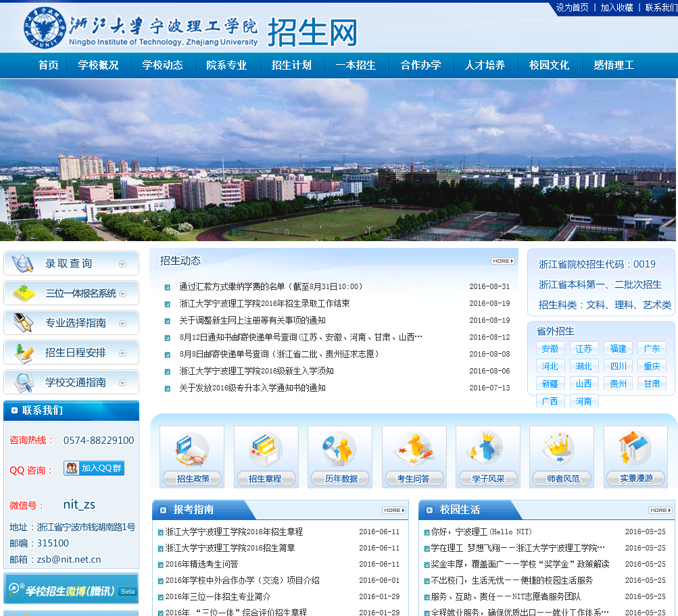Select 福建 province button
This screenshot has height=616, width=678.
(x=619, y=349)
